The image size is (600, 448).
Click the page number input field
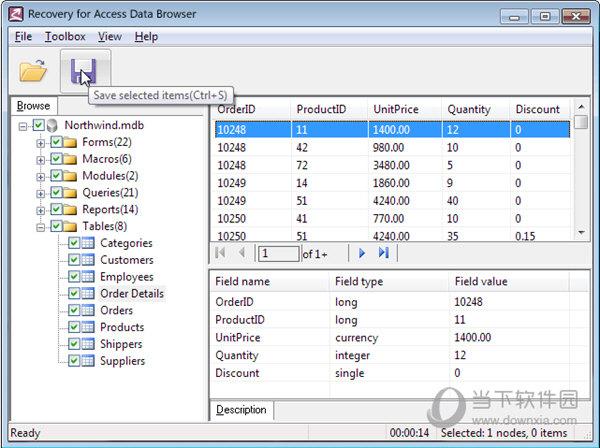pyautogui.click(x=279, y=254)
